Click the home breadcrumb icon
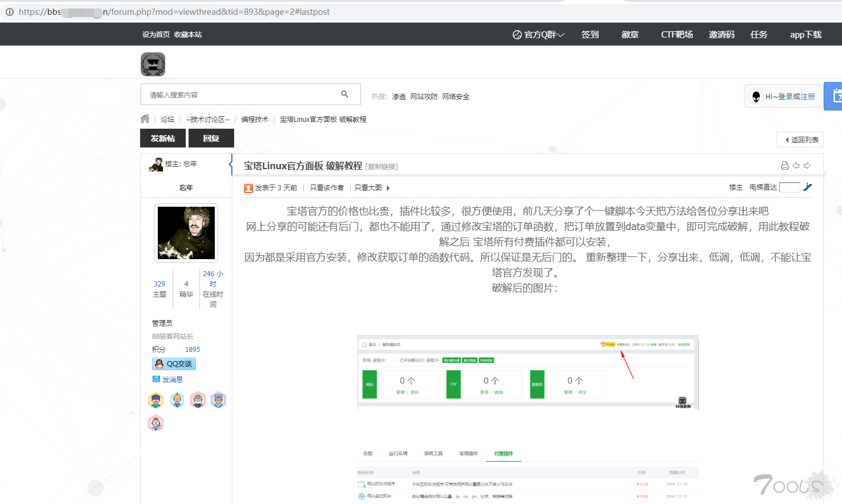 pyautogui.click(x=145, y=119)
